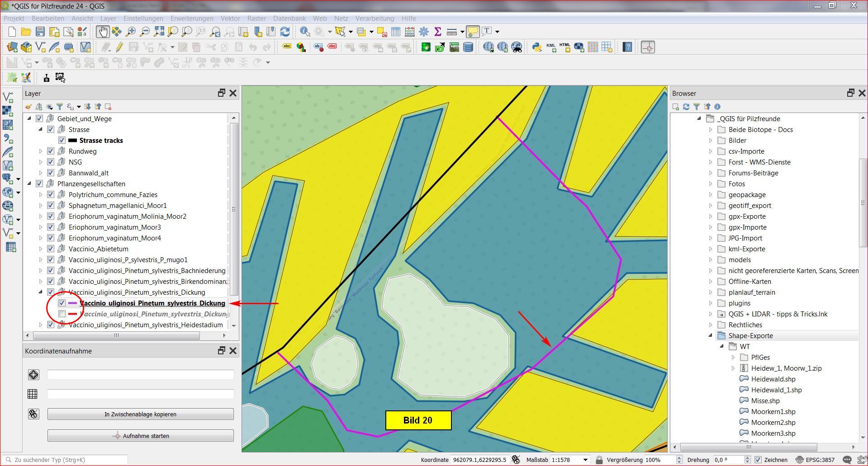Image resolution: width=868 pixels, height=466 pixels.
Task: Click the Koordinate input field
Action: [x=479, y=460]
